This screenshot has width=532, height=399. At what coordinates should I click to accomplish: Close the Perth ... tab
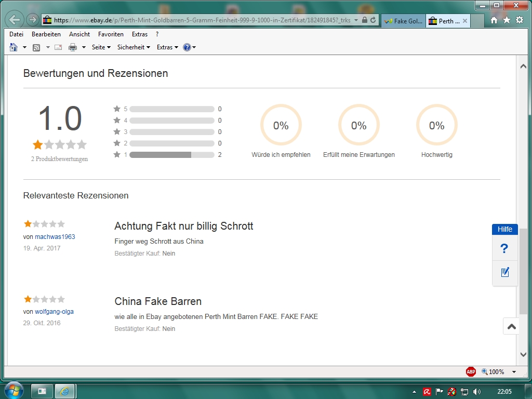click(465, 21)
